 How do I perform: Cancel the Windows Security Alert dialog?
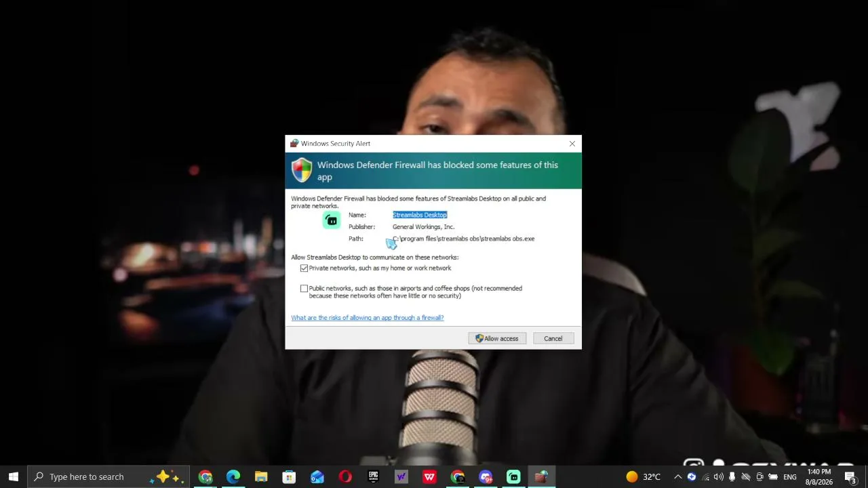(x=553, y=338)
